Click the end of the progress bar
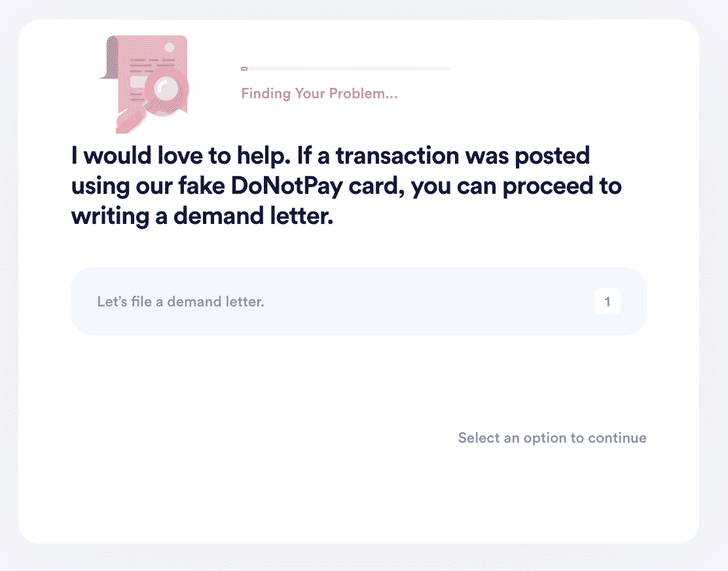 click(448, 69)
